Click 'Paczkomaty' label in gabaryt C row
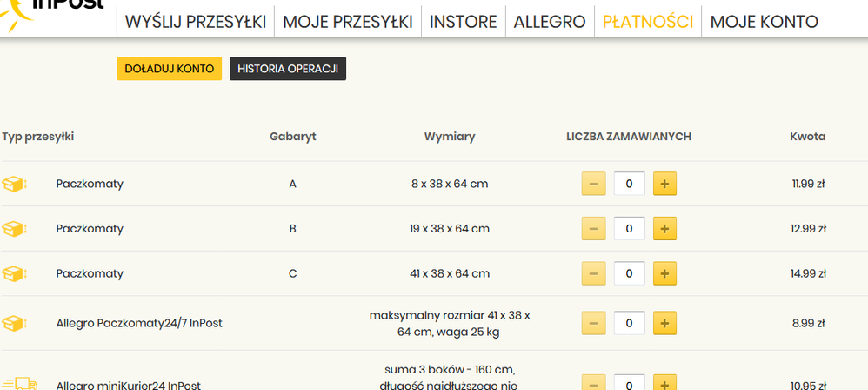 point(90,273)
